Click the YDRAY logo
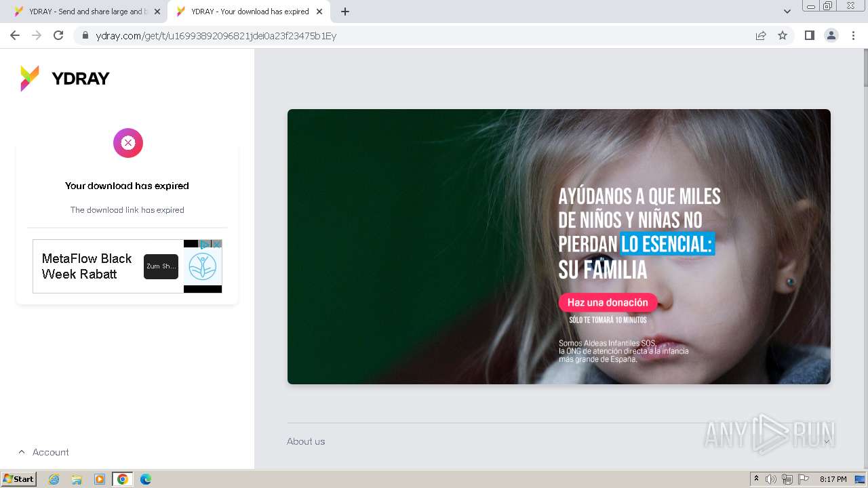The width and height of the screenshot is (868, 488). (x=64, y=79)
